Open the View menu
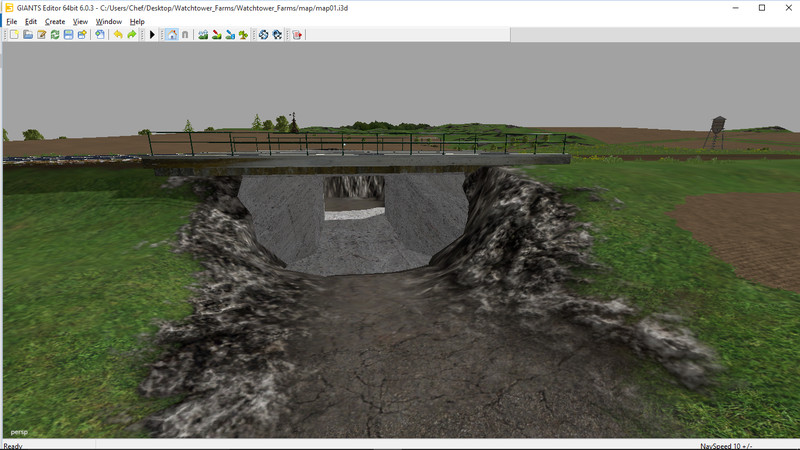 80,21
